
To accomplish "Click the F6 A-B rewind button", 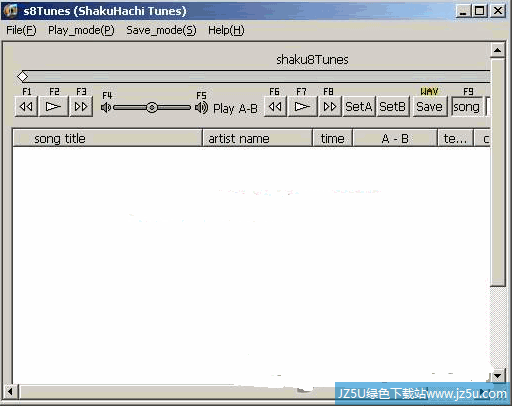I will tap(275, 107).
